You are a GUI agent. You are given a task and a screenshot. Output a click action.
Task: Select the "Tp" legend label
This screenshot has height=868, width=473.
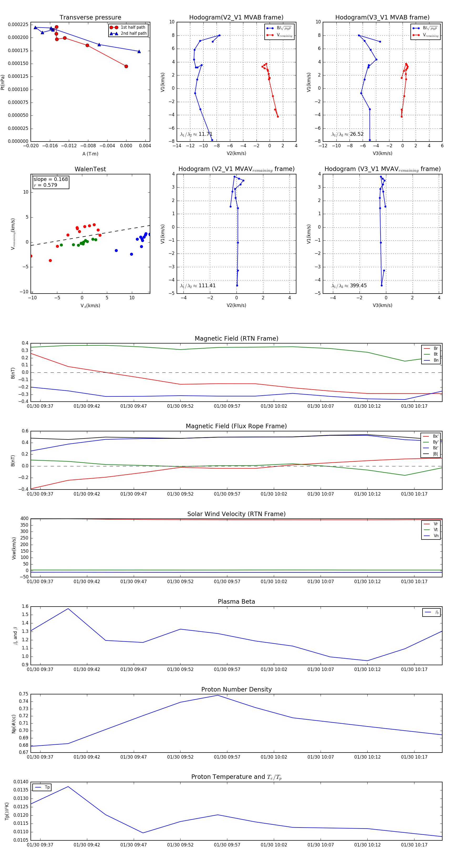click(47, 788)
